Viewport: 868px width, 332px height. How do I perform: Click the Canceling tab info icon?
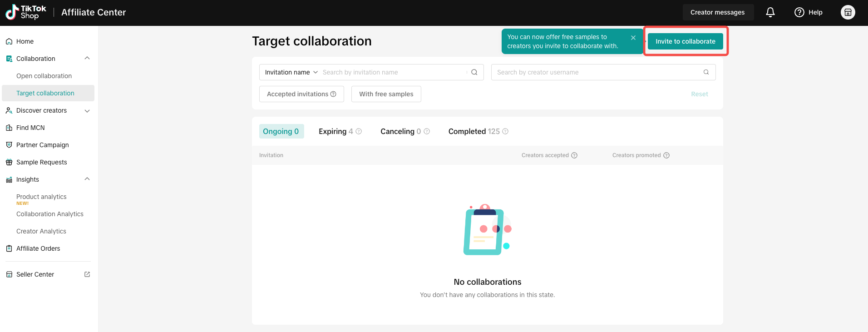427,131
